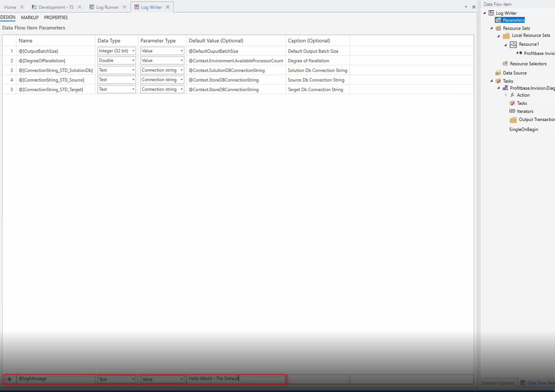
Task: Expand the Action tree node
Action: click(506, 95)
